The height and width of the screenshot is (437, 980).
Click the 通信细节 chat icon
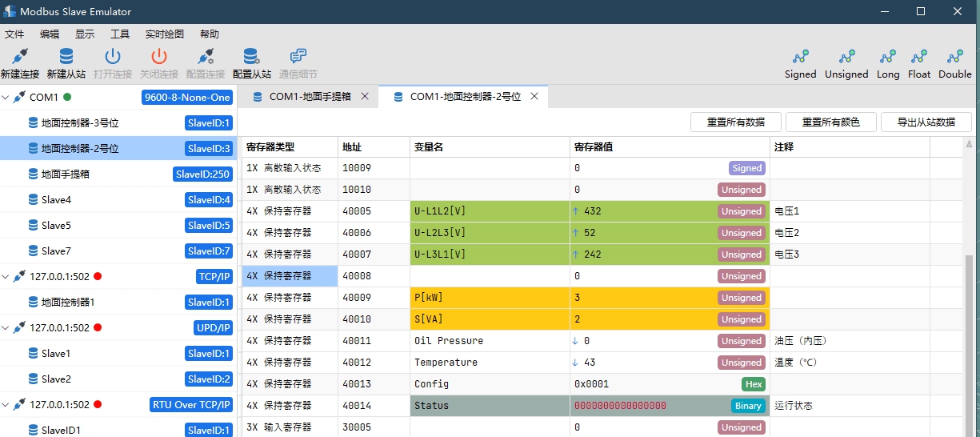coord(298,56)
